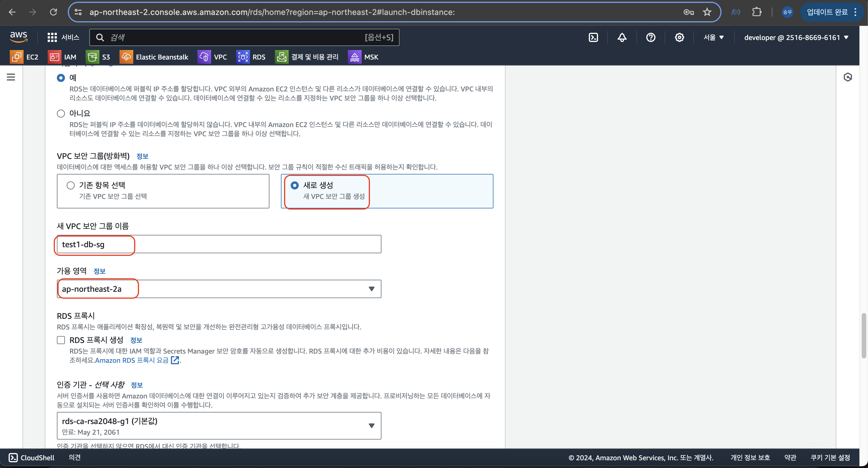Open the EC2 service shortcut icon
The image size is (868, 468).
(16, 57)
